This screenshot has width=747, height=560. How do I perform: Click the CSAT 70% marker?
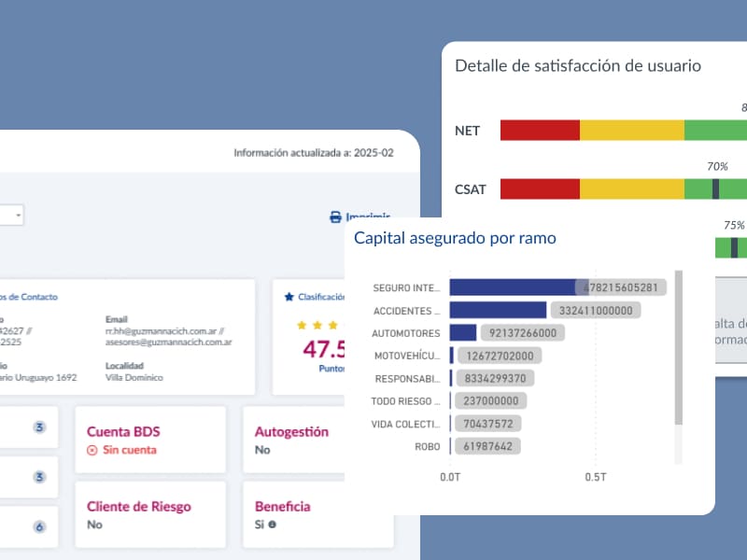coord(715,189)
